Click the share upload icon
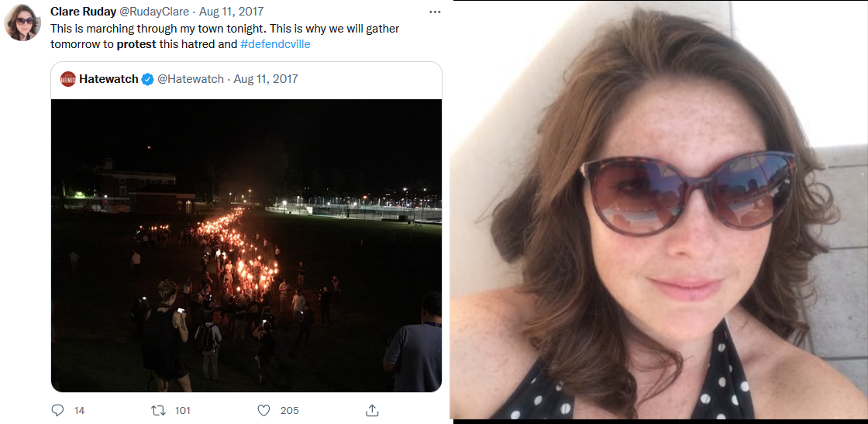The height and width of the screenshot is (424, 868). [372, 410]
